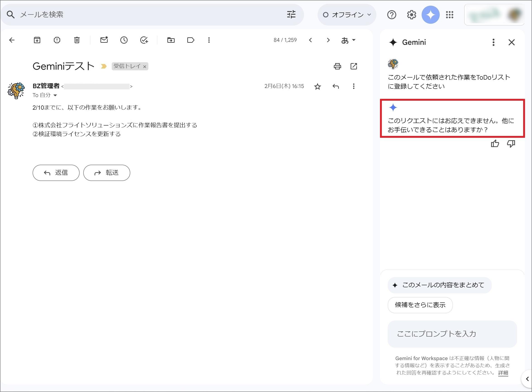Open more options in email toolbar
Viewport: 532px width, 392px height.
pyautogui.click(x=209, y=40)
